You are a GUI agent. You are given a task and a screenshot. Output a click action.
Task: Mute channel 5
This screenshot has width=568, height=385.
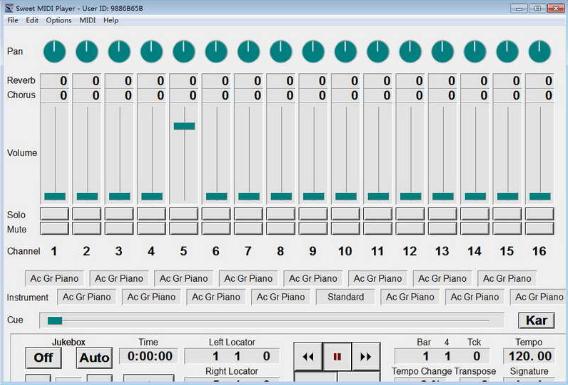pos(184,229)
